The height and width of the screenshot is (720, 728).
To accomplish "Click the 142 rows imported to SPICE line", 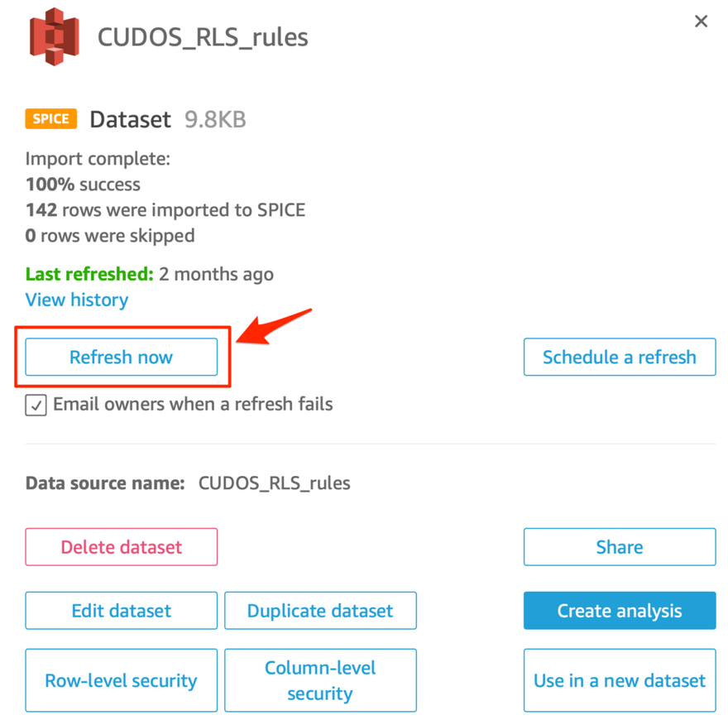I will pyautogui.click(x=165, y=210).
